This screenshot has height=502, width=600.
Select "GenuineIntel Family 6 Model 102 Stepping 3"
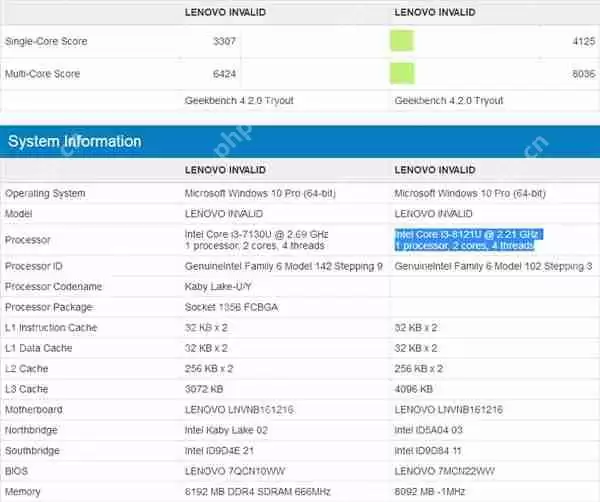493,266
